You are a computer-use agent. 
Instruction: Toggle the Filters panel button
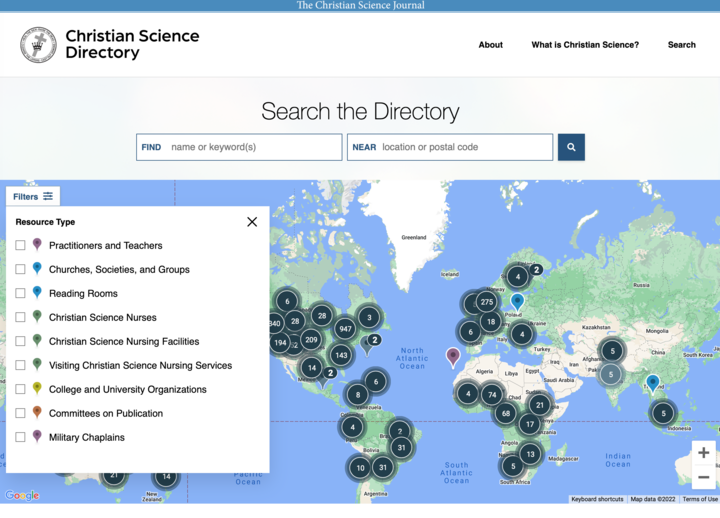pos(33,197)
